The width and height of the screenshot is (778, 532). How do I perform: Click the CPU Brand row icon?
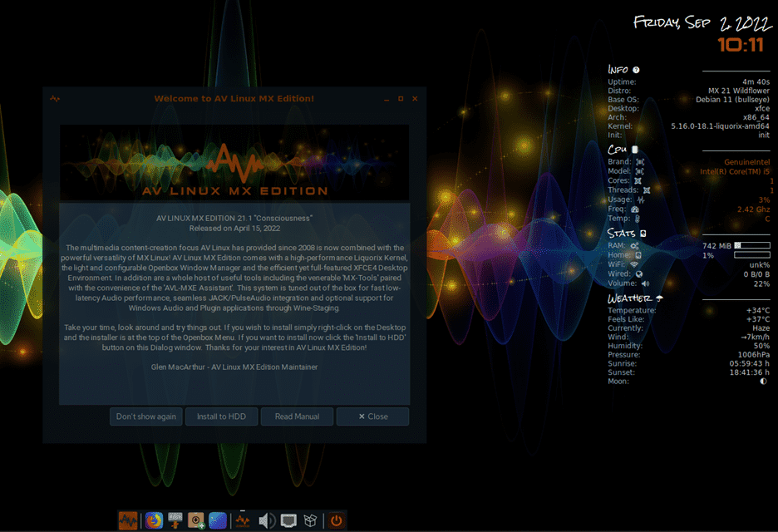click(640, 162)
